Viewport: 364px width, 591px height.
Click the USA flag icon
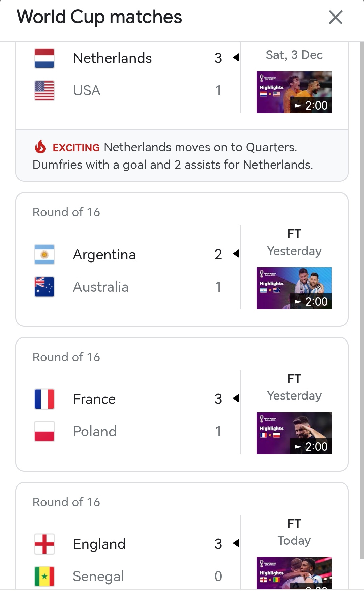click(x=44, y=91)
